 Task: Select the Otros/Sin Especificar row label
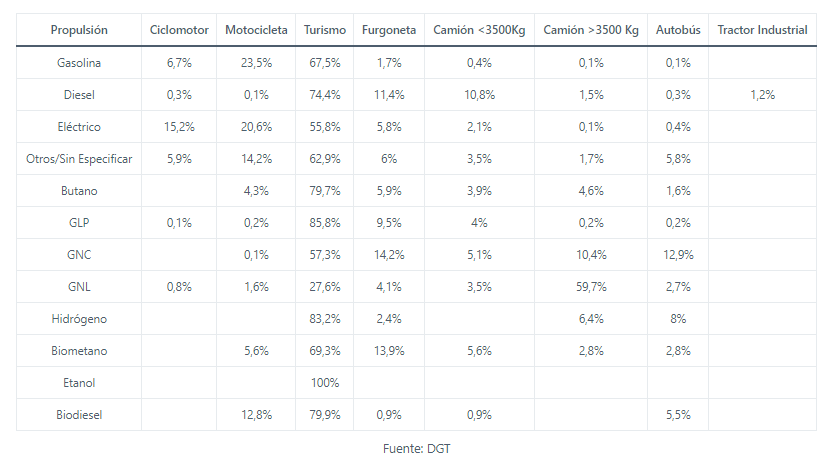coord(79,159)
